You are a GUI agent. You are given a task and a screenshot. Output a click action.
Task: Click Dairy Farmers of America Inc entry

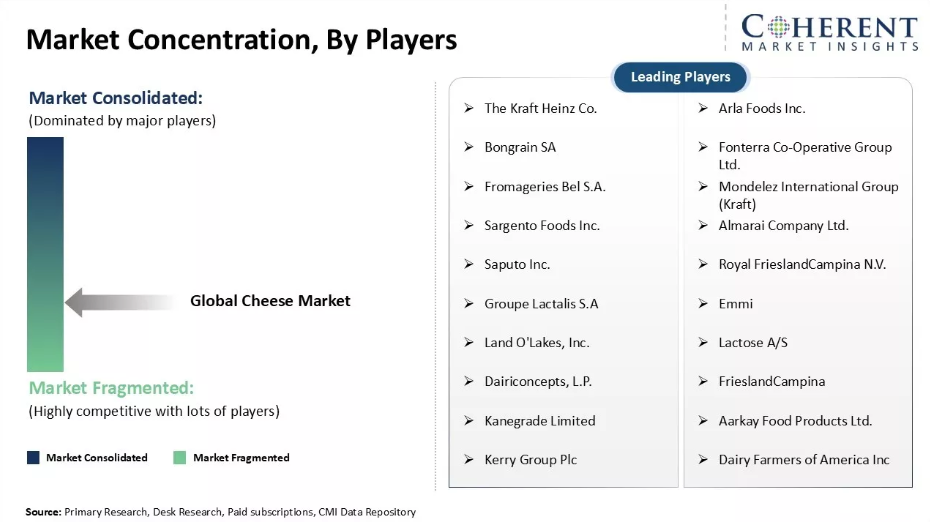(x=804, y=460)
